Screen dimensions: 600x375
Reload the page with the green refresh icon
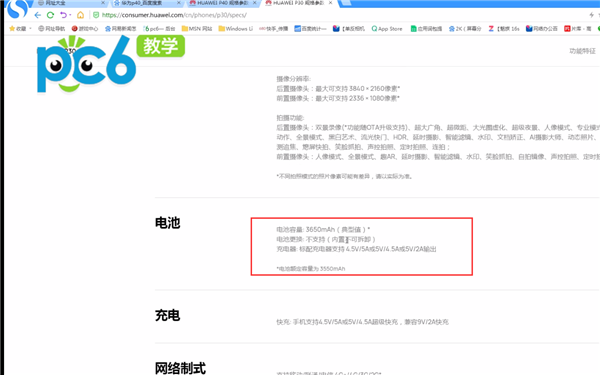[x=50, y=15]
